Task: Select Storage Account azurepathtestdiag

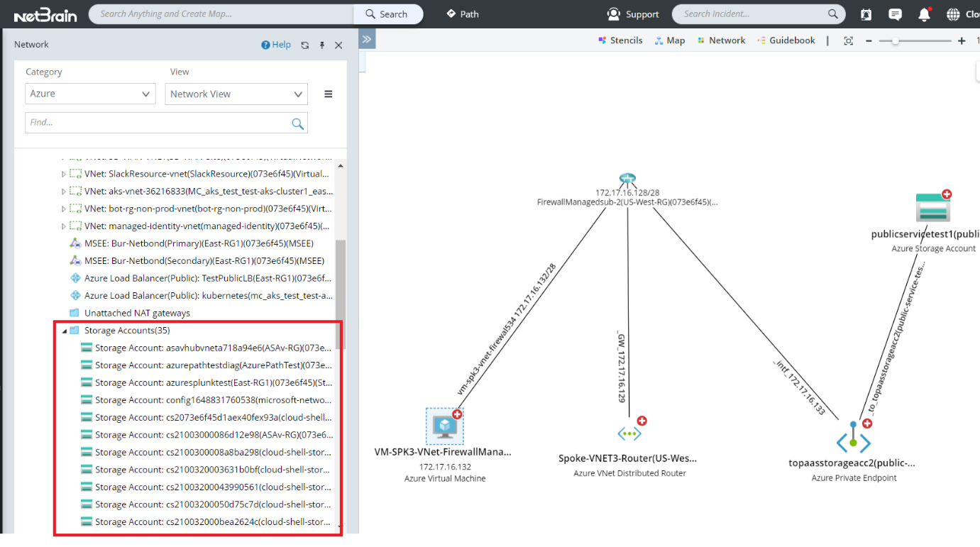Action: tap(207, 365)
